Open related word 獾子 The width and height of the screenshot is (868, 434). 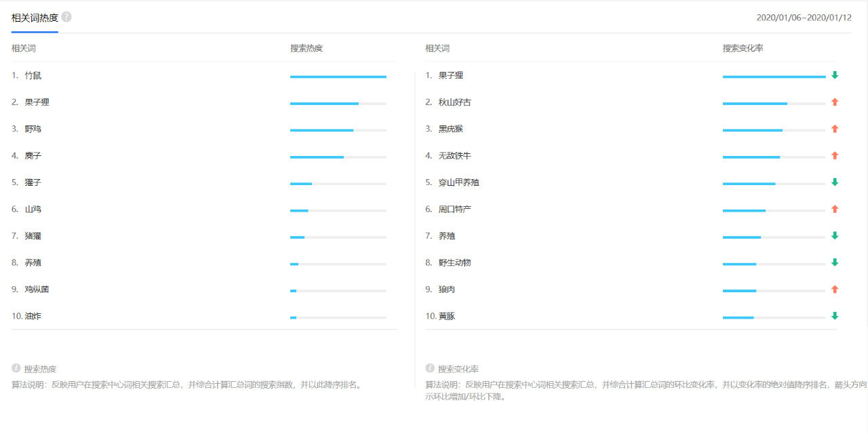coord(33,182)
